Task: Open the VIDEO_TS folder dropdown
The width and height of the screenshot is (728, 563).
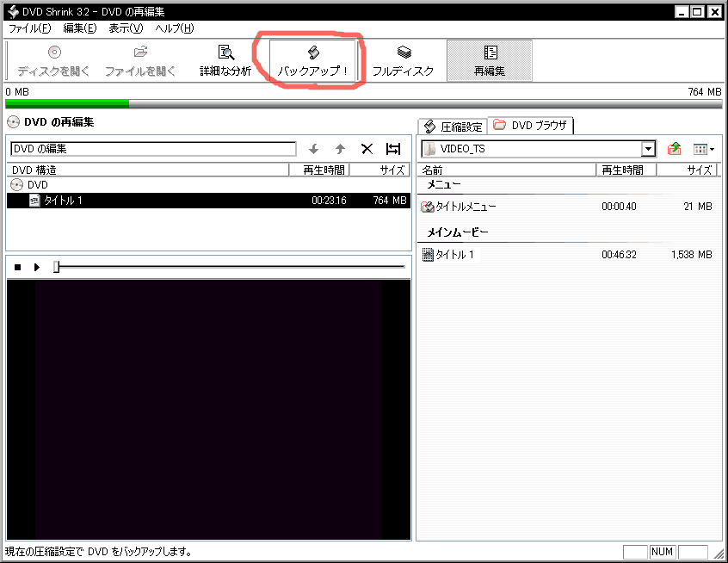Action: point(648,149)
